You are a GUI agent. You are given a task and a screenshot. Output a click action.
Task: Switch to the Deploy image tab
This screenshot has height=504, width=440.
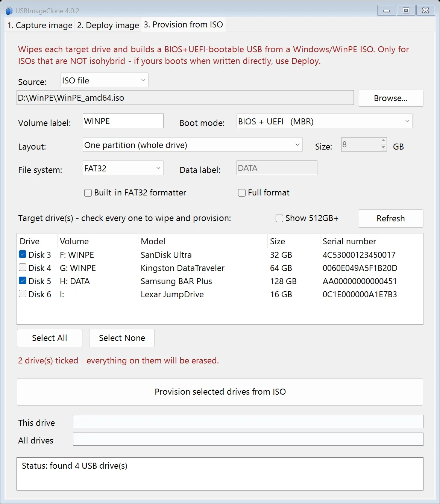point(108,25)
